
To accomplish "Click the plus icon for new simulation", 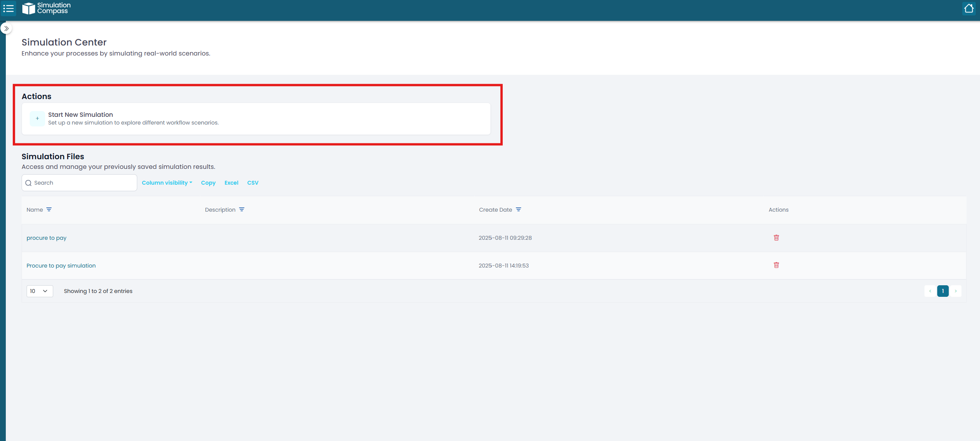I will 37,119.
